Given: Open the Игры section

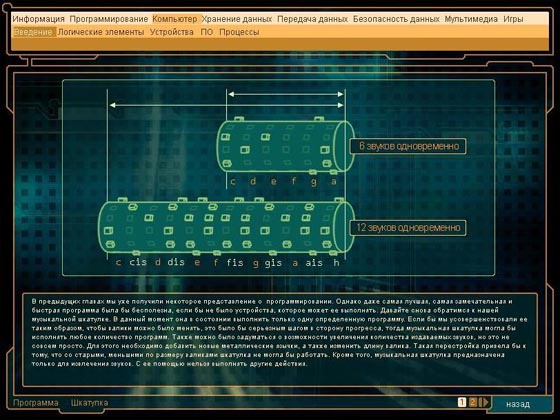Looking at the screenshot, I should click(513, 19).
